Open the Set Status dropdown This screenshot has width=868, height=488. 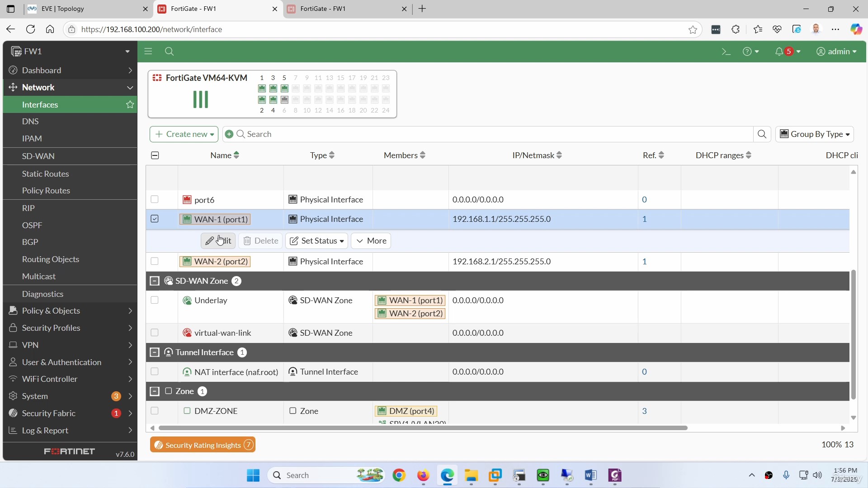316,241
